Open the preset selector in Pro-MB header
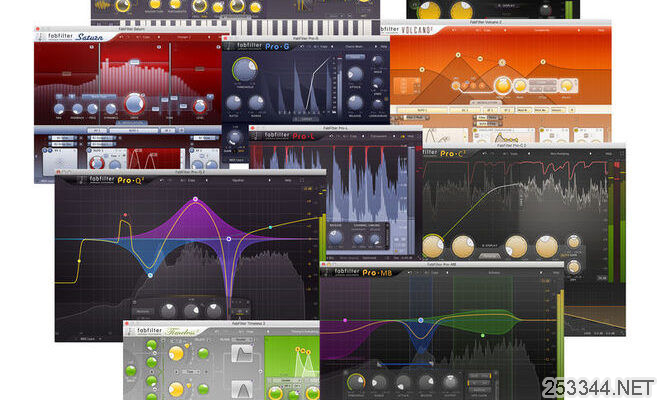 coord(495,273)
